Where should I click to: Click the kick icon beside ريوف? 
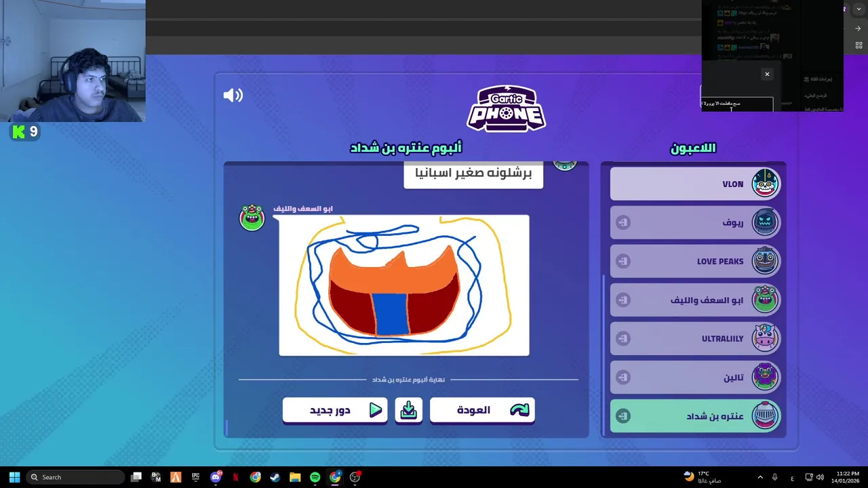(623, 222)
